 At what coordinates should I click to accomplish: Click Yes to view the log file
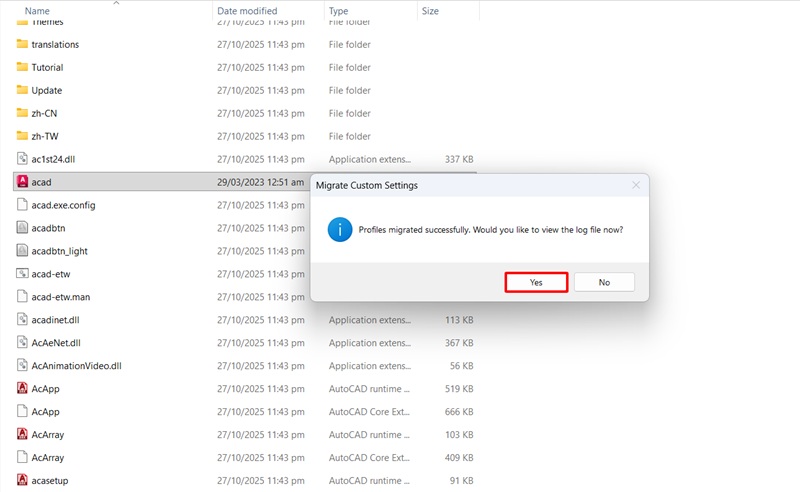pos(536,282)
